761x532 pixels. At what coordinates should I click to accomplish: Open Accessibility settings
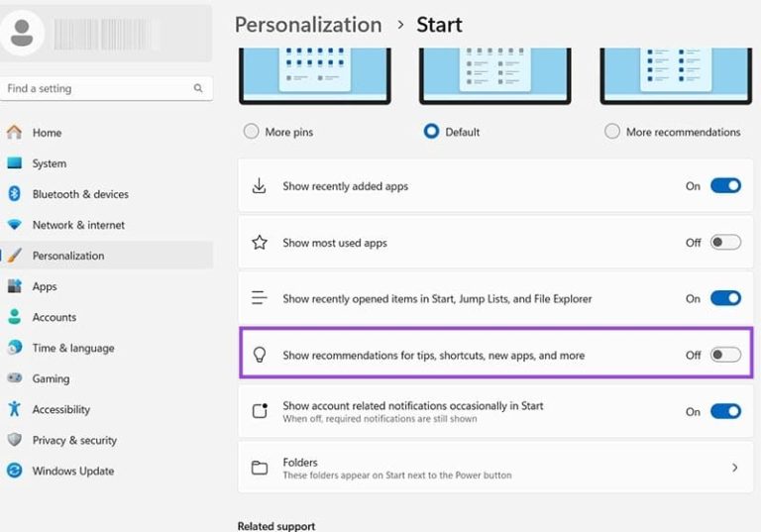tap(107, 409)
